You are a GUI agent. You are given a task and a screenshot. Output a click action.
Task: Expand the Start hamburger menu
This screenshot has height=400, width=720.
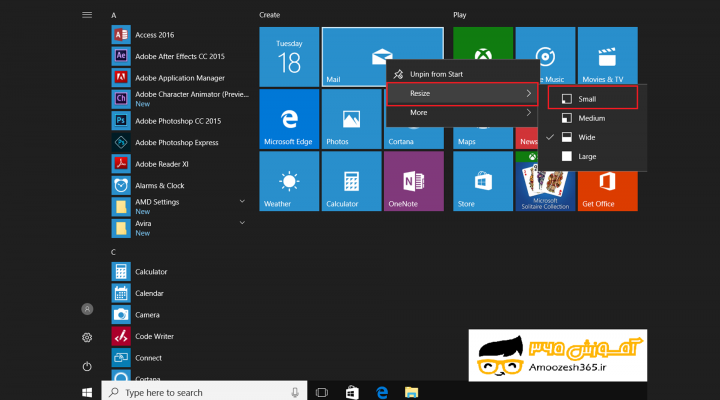click(87, 15)
